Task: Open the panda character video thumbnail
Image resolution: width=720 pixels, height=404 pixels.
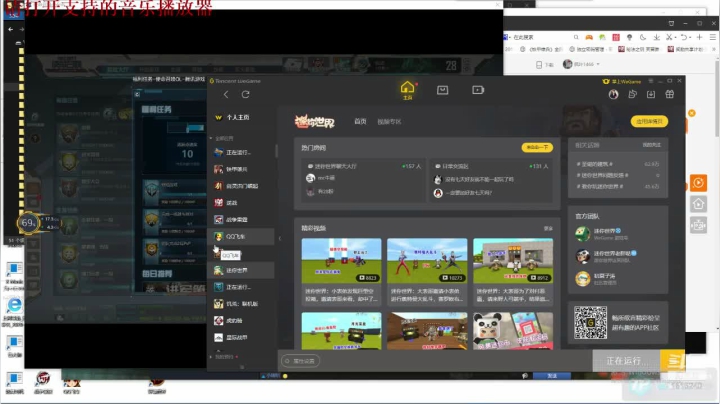Action: [x=513, y=331]
